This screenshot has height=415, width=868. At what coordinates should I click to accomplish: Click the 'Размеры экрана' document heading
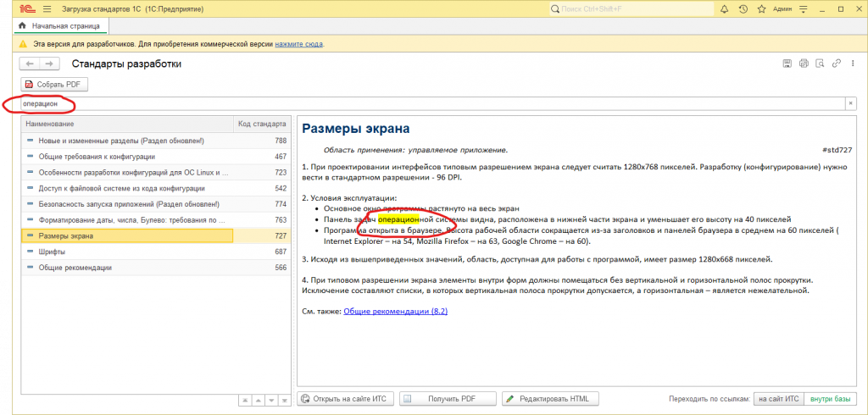point(356,129)
